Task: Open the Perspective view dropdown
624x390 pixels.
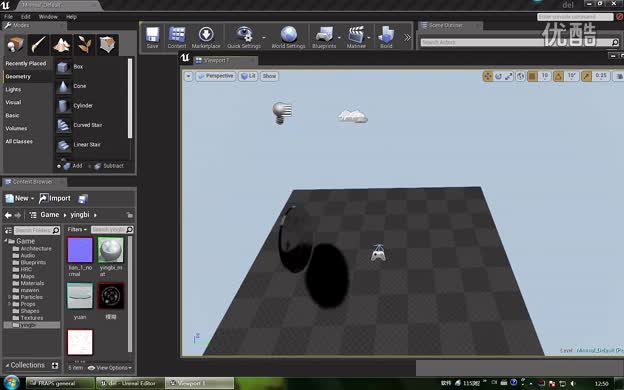Action: pyautogui.click(x=215, y=76)
